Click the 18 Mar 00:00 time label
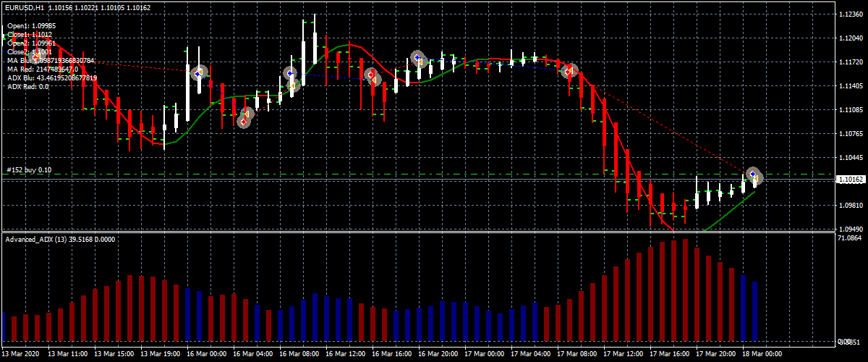 coord(763,355)
